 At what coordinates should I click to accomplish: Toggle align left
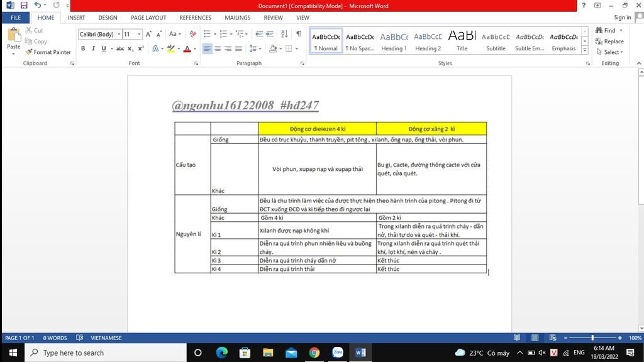pyautogui.click(x=207, y=48)
